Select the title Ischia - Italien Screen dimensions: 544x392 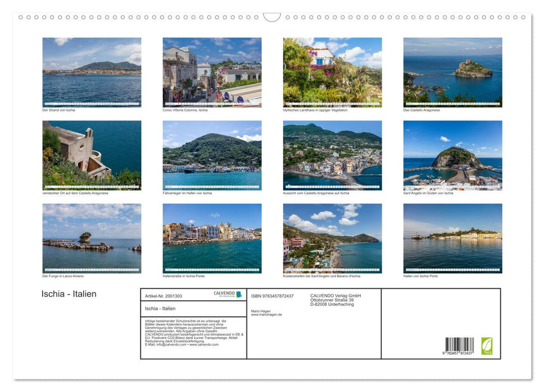(67, 293)
